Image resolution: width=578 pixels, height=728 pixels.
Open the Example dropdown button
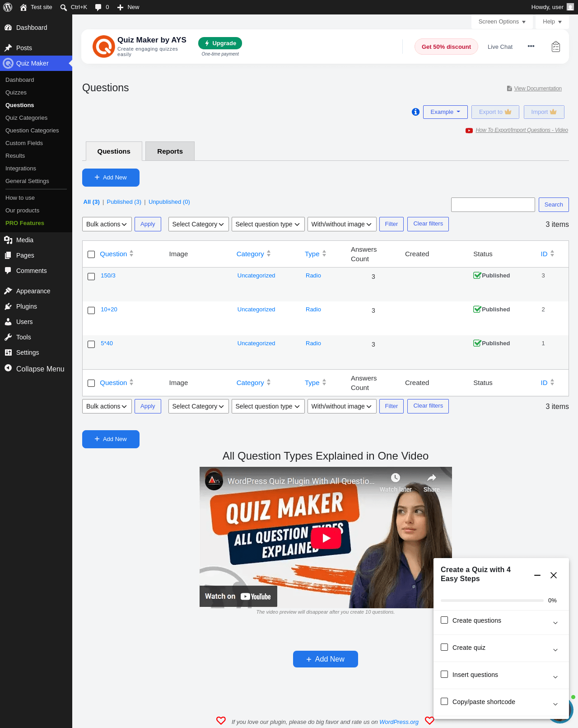tap(445, 112)
